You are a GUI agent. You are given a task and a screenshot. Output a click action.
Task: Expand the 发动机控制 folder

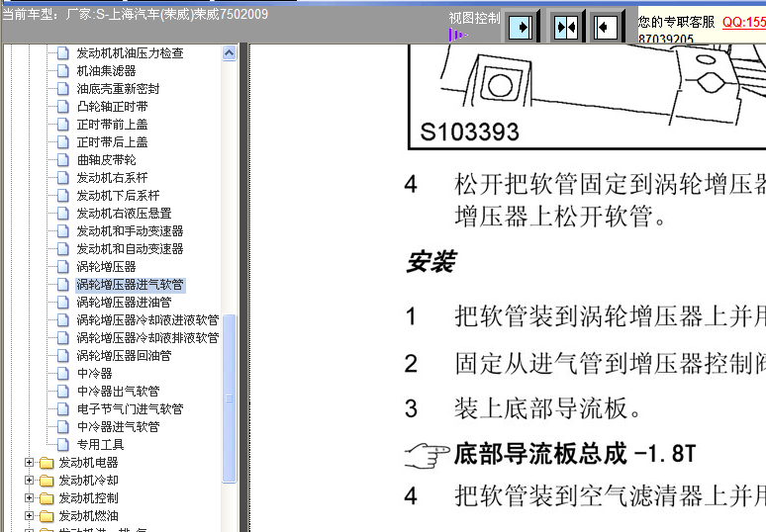(30, 497)
